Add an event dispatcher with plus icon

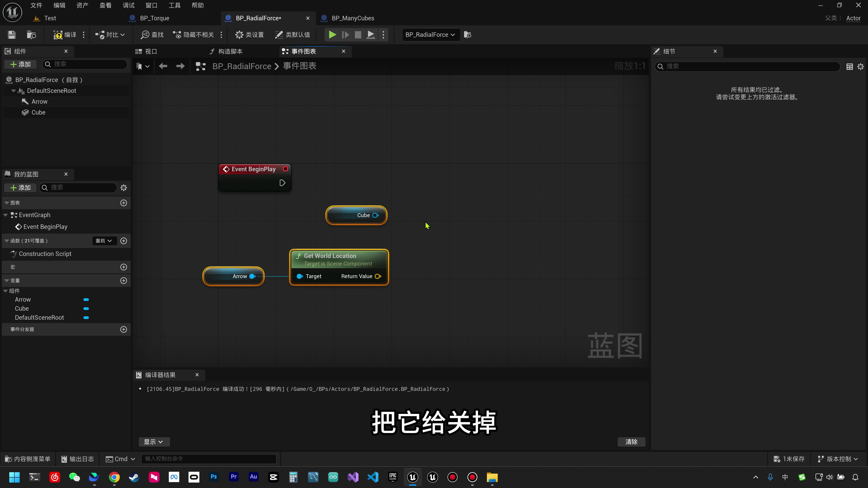124,329
